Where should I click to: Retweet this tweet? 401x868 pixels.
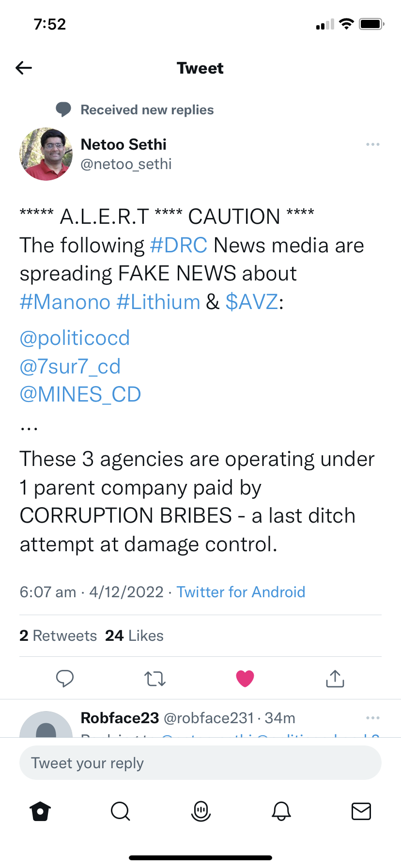(155, 679)
